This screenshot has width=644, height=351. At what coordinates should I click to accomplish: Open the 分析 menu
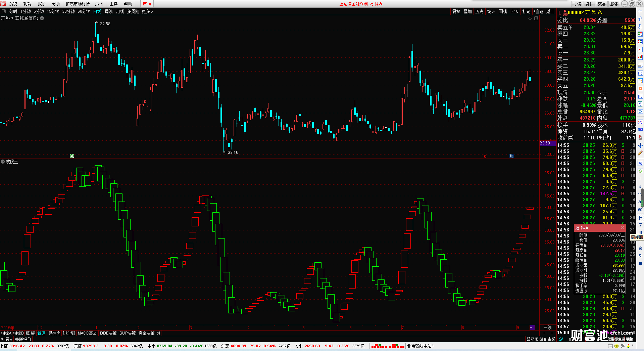56,4
